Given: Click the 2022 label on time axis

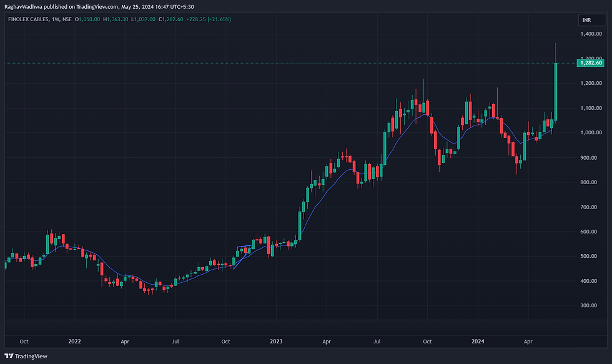Looking at the screenshot, I should (x=74, y=342).
